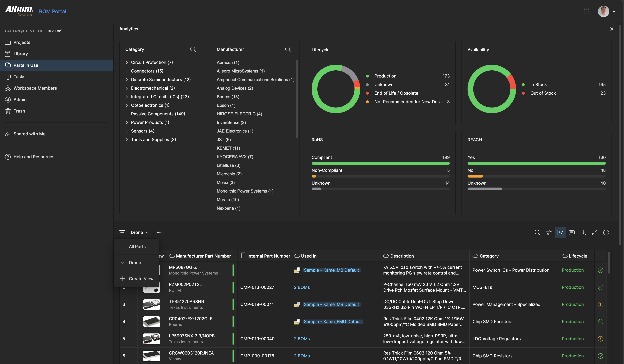Viewport: 624px width, 364px height.
Task: Click the expand fullscreen arrows icon
Action: [x=595, y=233]
